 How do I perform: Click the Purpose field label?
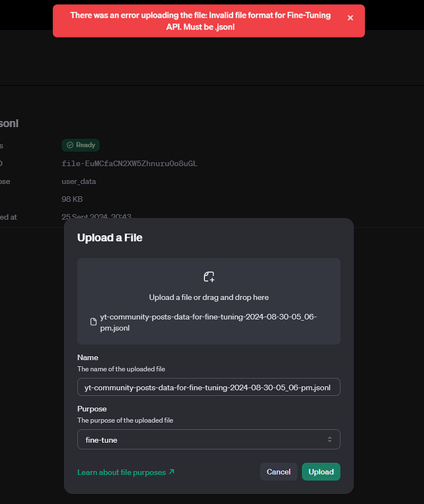click(x=92, y=409)
